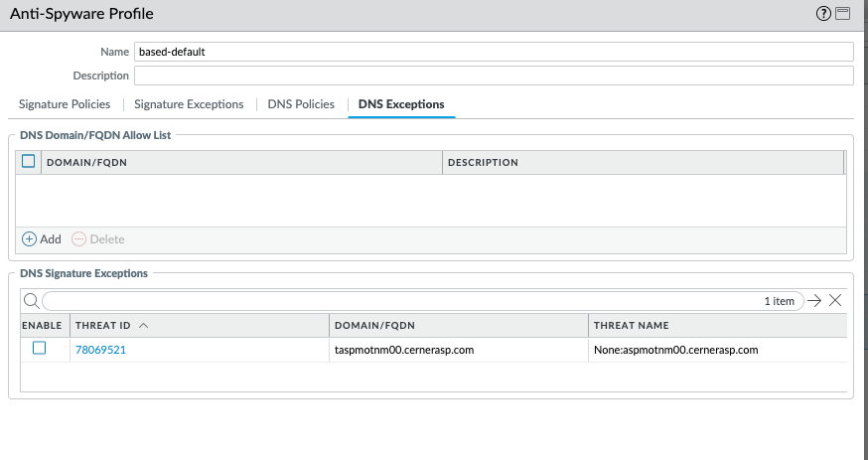Click into the empty Description field
The image size is (868, 460).
coord(493,76)
